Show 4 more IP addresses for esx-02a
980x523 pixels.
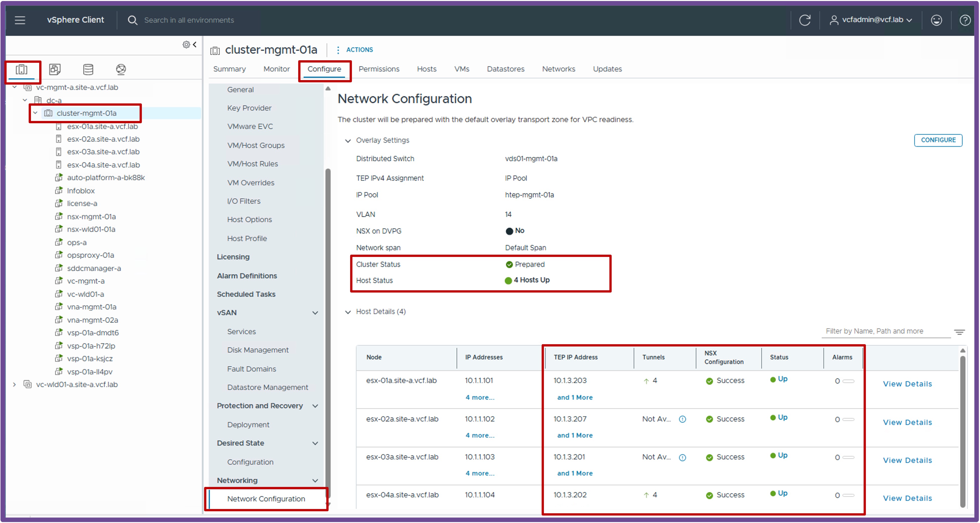tap(480, 435)
